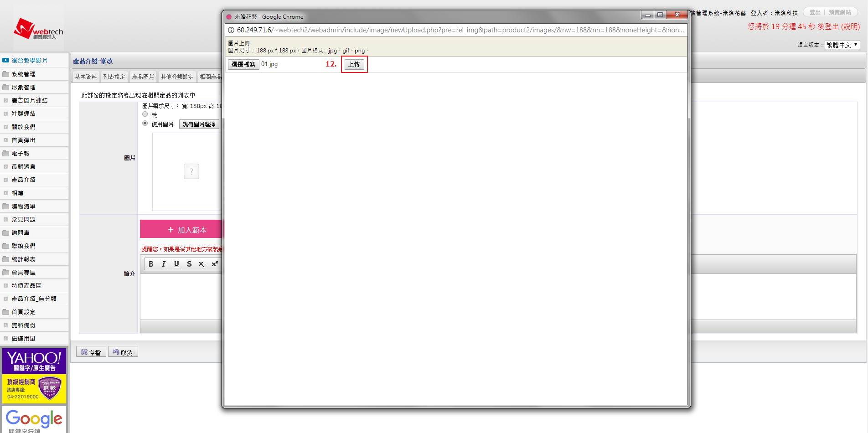Expand the 電子報 folder in sidebar
This screenshot has width=868, height=433.
click(21, 154)
